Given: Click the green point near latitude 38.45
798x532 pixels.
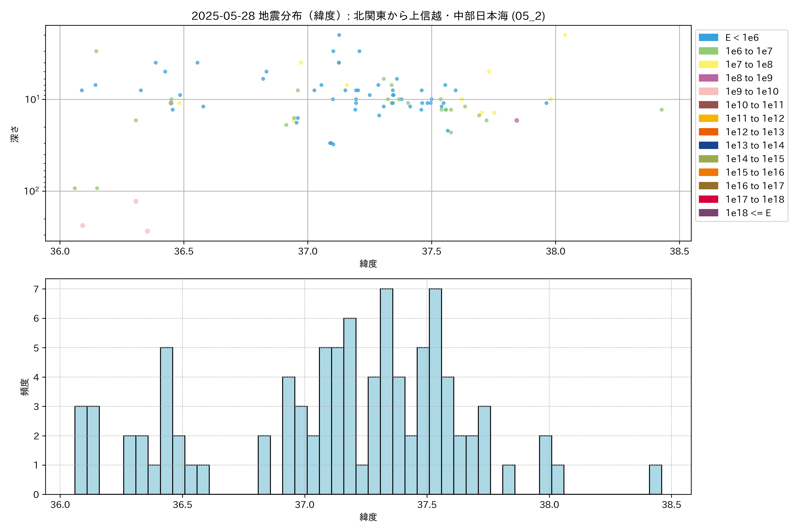Looking at the screenshot, I should tap(662, 110).
